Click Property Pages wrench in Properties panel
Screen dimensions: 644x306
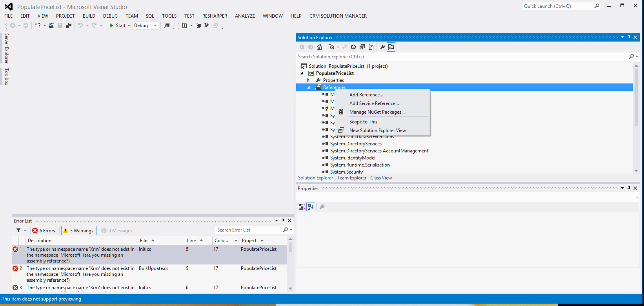tap(322, 206)
